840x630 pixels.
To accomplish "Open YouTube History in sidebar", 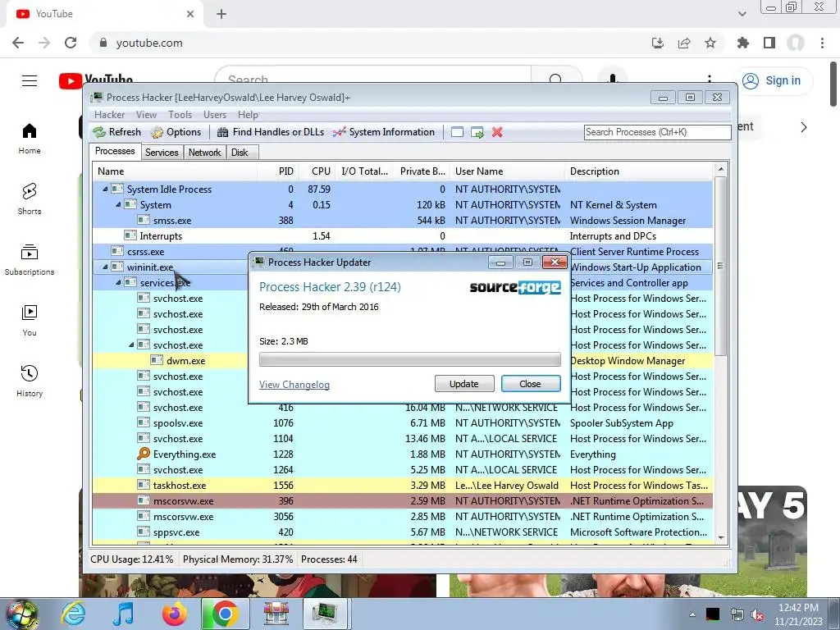I will click(30, 381).
